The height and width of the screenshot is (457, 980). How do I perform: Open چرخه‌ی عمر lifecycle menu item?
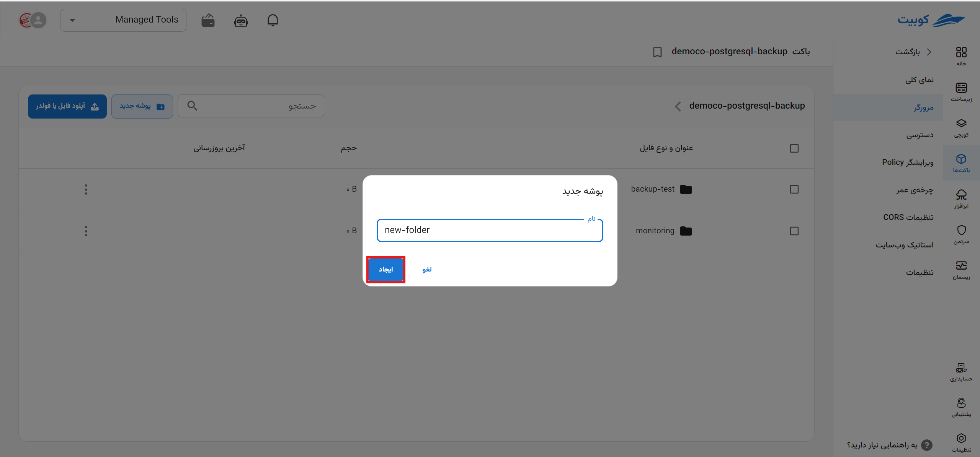[888, 190]
